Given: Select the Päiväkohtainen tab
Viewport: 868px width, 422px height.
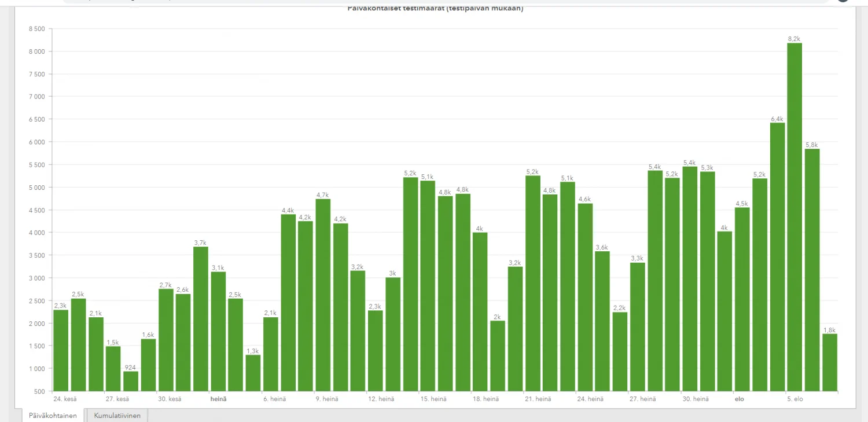Looking at the screenshot, I should [x=53, y=416].
